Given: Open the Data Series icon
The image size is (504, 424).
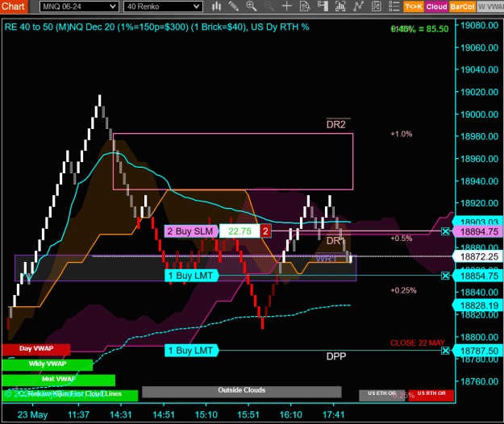Looking at the screenshot, I should click(340, 6).
